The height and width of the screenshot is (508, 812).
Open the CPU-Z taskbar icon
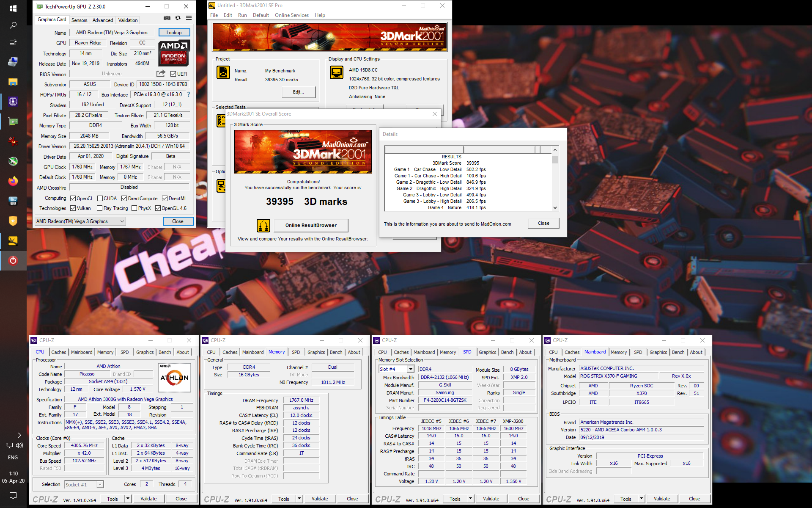(x=13, y=102)
